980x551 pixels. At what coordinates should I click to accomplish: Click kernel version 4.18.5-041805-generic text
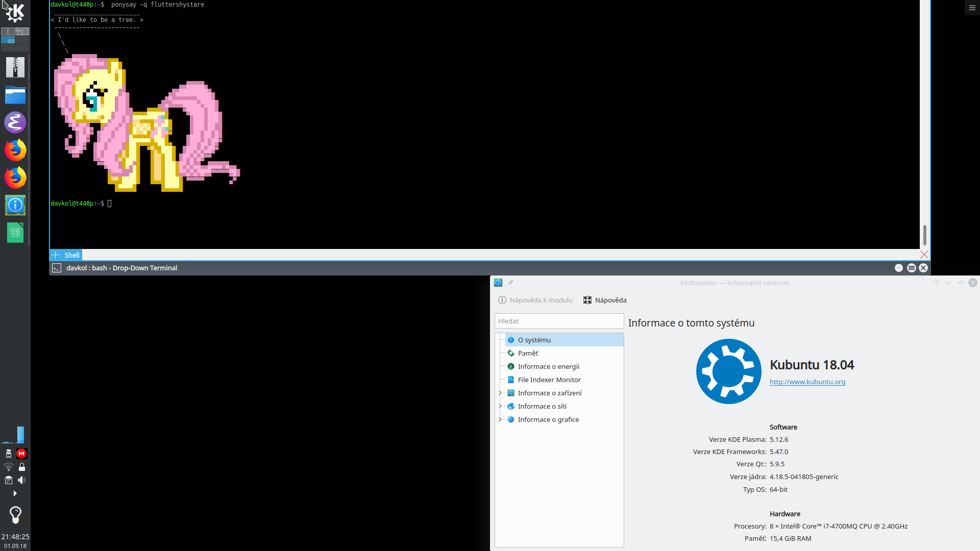click(x=804, y=477)
